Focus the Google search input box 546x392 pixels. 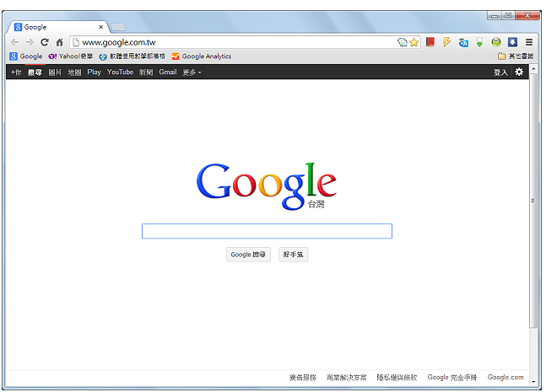[x=267, y=231]
